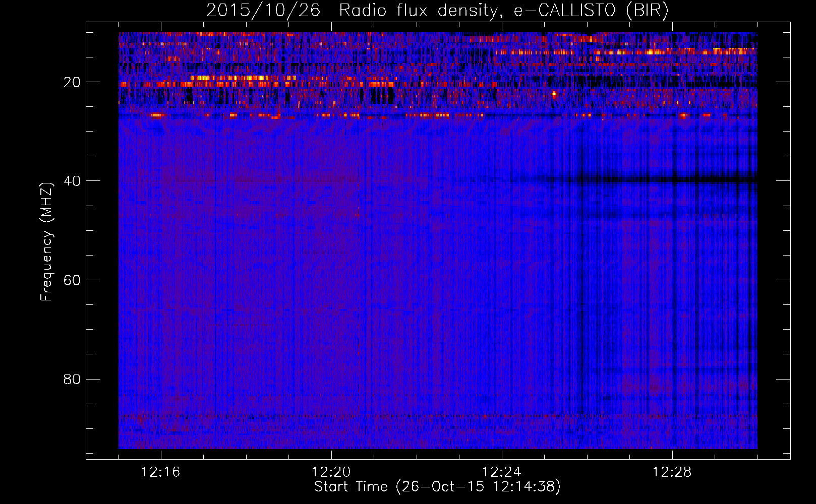The image size is (816, 504).
Task: Select the 12:20 time axis label
Action: pos(331,472)
